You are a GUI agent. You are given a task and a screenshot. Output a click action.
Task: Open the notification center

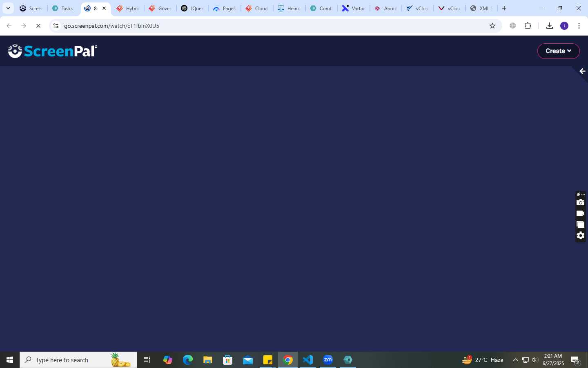[x=576, y=360]
